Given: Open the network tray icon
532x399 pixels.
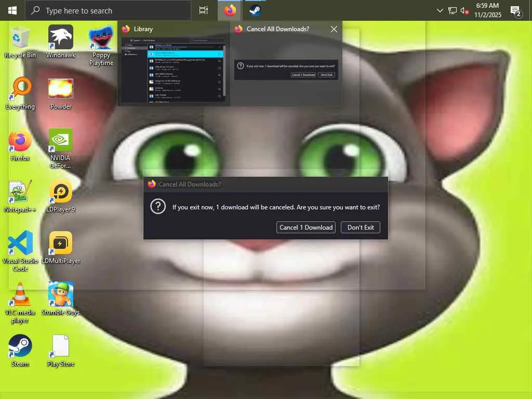Looking at the screenshot, I should tap(453, 10).
